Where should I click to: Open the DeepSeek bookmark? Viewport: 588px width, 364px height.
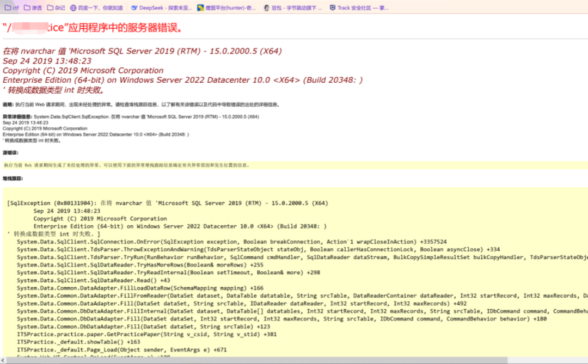coord(162,8)
